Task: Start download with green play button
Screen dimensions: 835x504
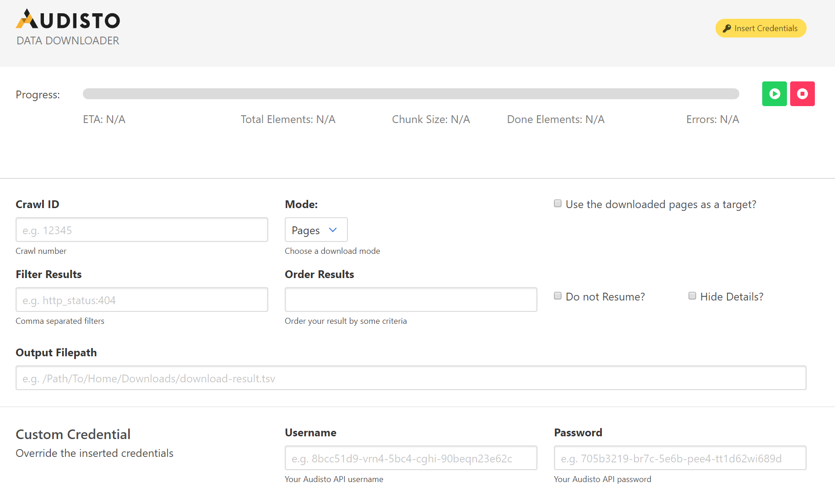Action: coord(774,94)
